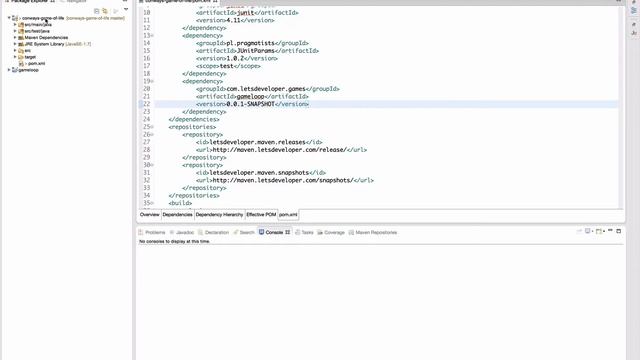
Task: Expand the src/test/java folder
Action: pyautogui.click(x=15, y=31)
